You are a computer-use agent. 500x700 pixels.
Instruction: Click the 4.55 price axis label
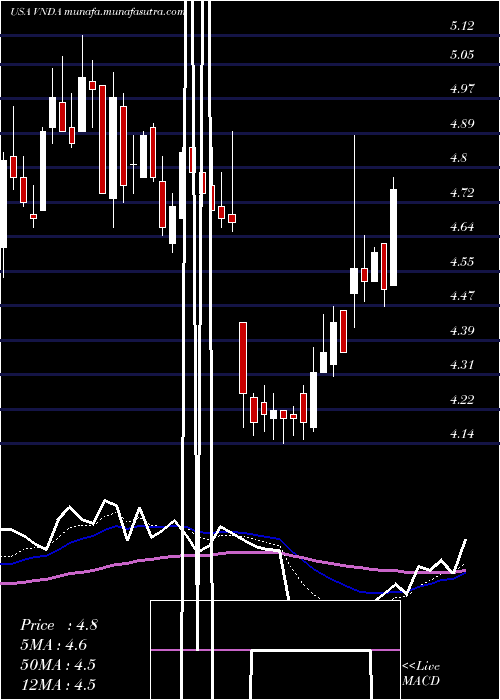pyautogui.click(x=462, y=262)
